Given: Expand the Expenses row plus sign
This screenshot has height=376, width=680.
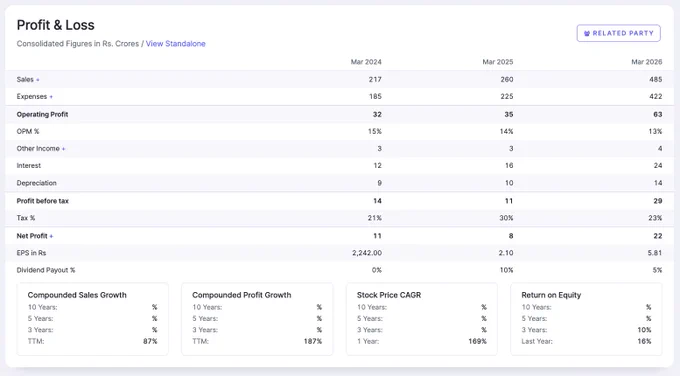Looking at the screenshot, I should [51, 97].
